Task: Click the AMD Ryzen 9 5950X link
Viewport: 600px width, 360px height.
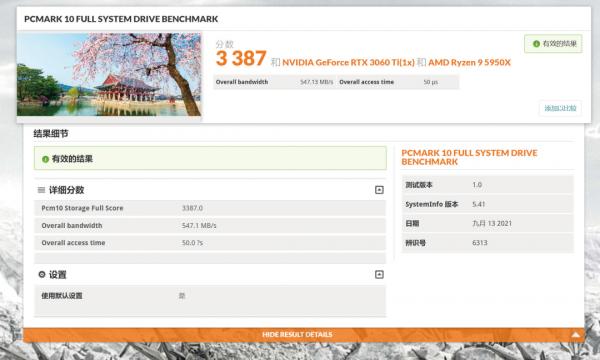Action: coord(469,62)
